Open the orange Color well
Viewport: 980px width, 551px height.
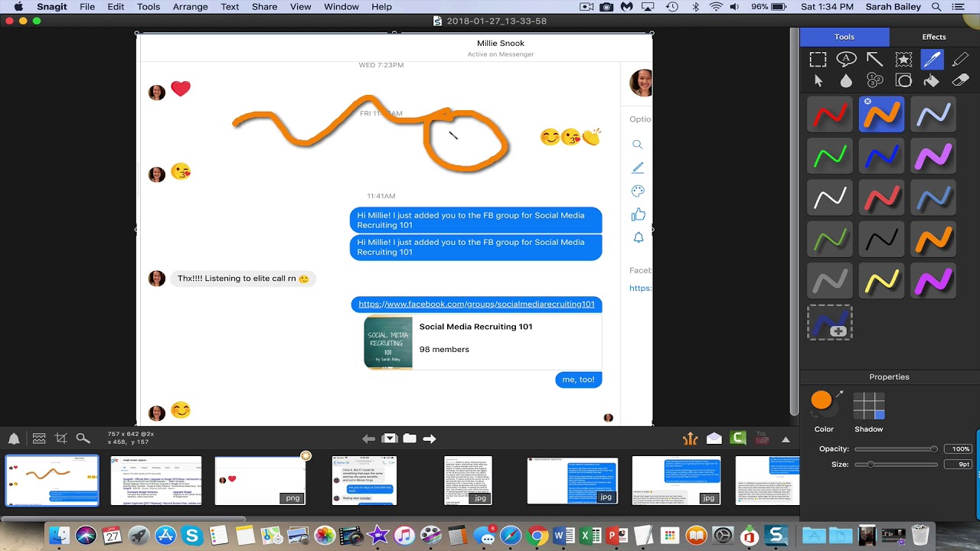[x=822, y=400]
